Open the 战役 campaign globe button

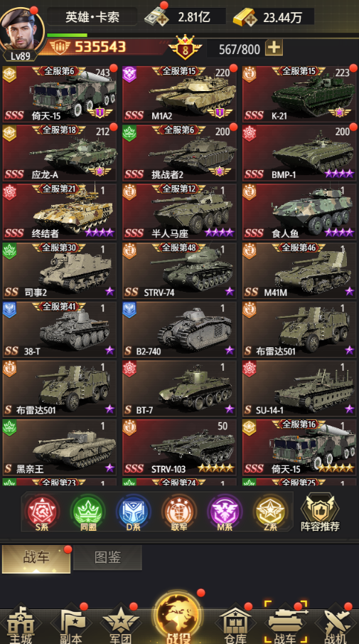click(x=178, y=619)
